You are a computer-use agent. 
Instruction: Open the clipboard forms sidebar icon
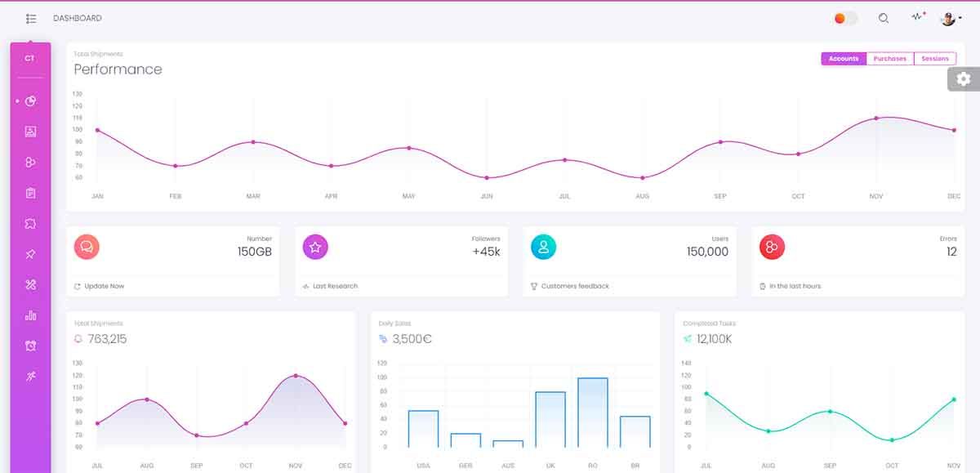click(30, 193)
